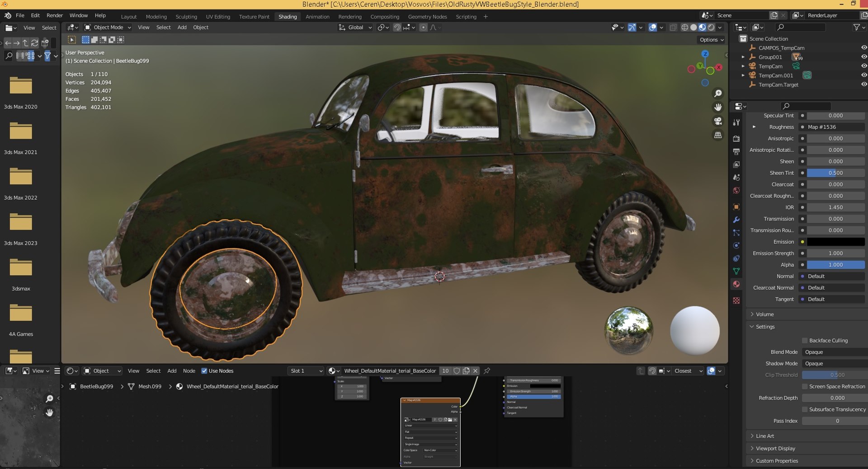Toggle visibility of TempCam.Target

[x=863, y=84]
